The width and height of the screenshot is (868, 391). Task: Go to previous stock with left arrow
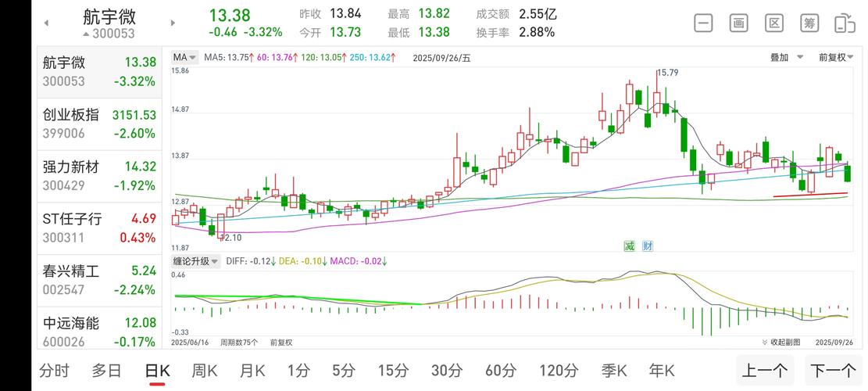(x=46, y=23)
